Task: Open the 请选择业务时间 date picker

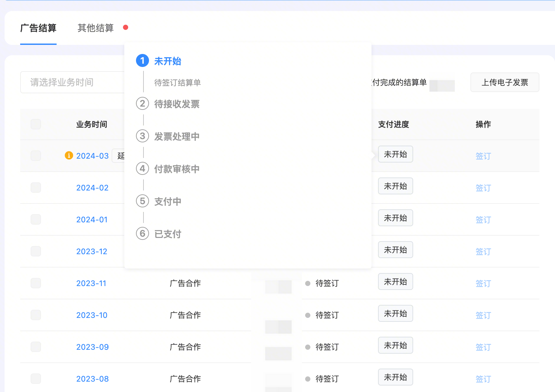Action: [x=72, y=82]
